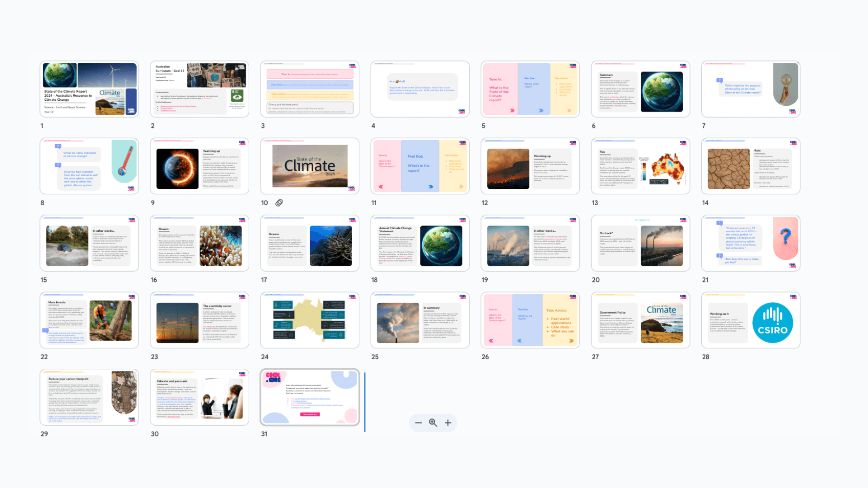Open slide 27 Government Policy thumbnail
This screenshot has width=868, height=488.
pos(641,320)
